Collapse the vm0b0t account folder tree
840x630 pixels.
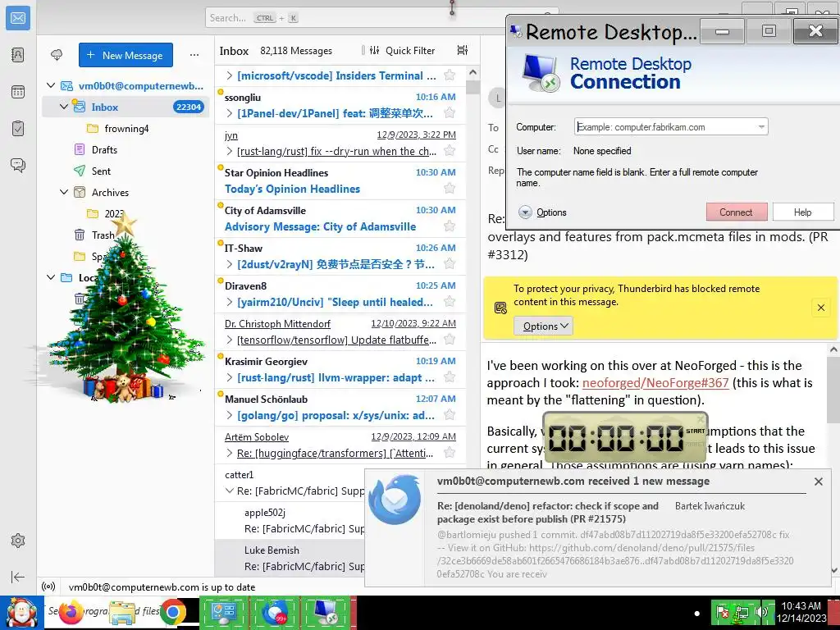(x=51, y=85)
